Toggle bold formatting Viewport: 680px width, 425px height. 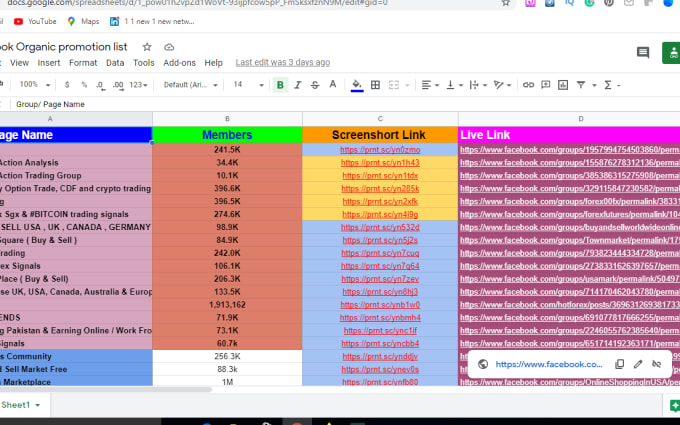[280, 85]
